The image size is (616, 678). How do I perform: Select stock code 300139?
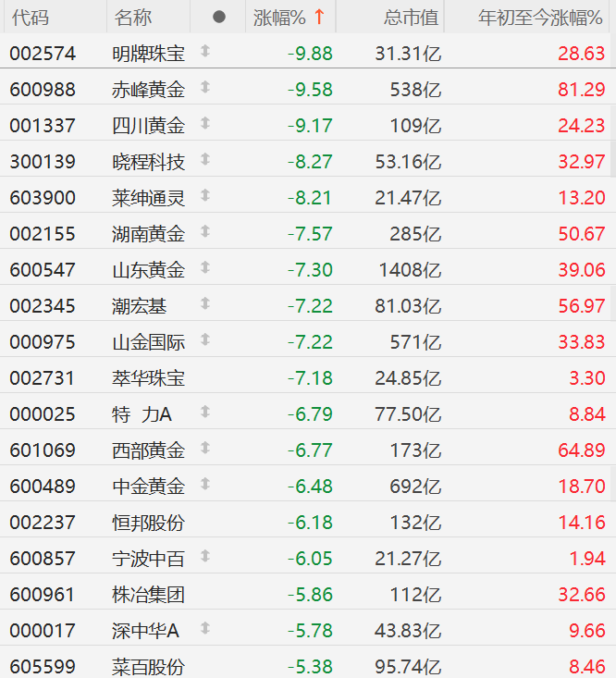pyautogui.click(x=43, y=162)
